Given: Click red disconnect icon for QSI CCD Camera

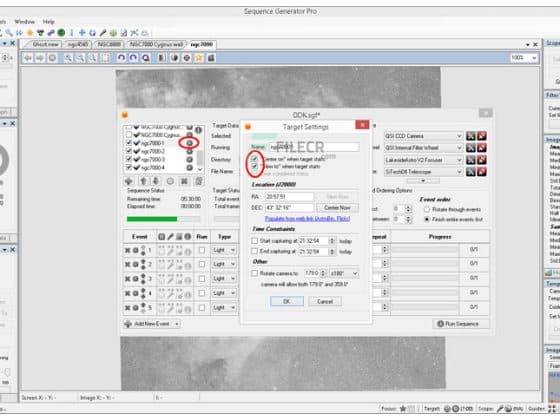Looking at the screenshot, I should (482, 136).
